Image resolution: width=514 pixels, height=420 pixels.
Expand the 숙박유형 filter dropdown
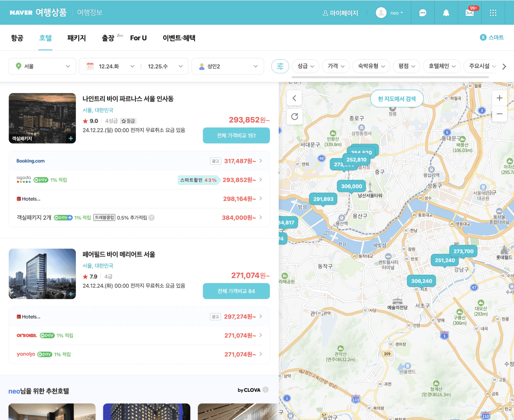[371, 66]
